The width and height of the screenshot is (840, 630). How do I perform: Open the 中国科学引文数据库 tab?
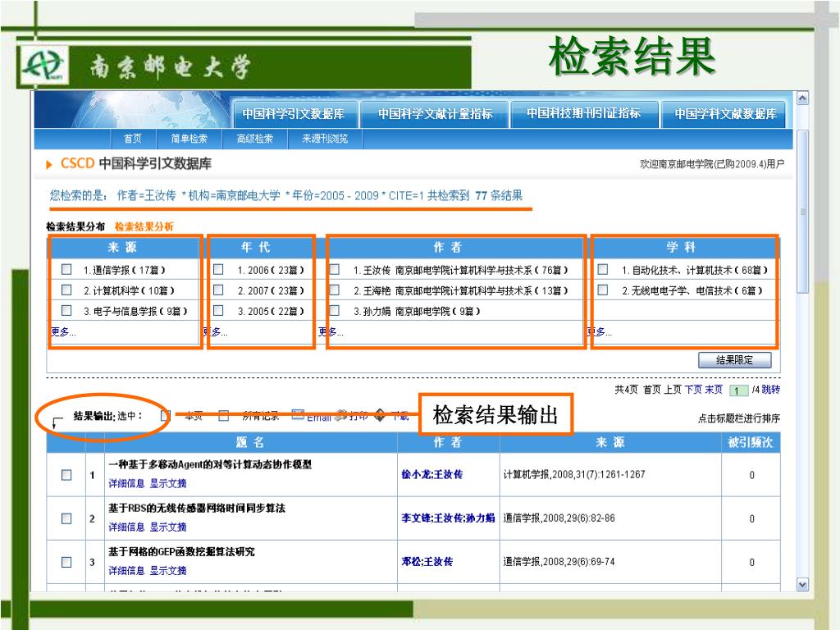pos(294,114)
